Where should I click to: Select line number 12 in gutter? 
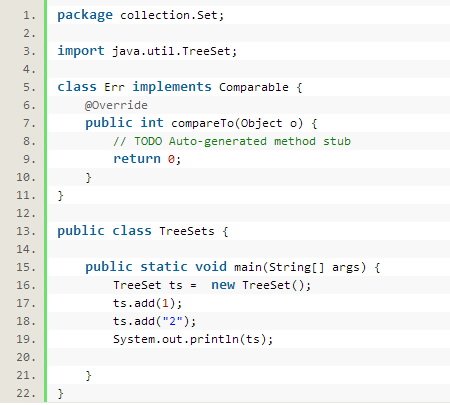[x=26, y=213]
